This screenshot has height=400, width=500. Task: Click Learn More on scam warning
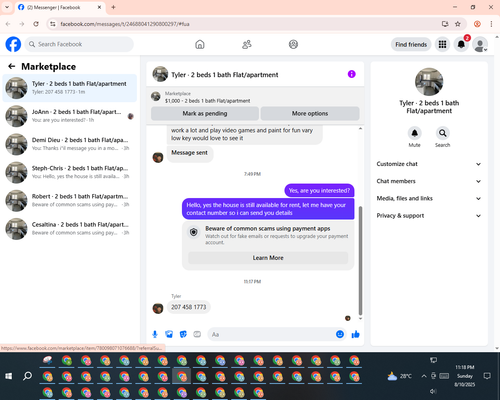pyautogui.click(x=268, y=258)
